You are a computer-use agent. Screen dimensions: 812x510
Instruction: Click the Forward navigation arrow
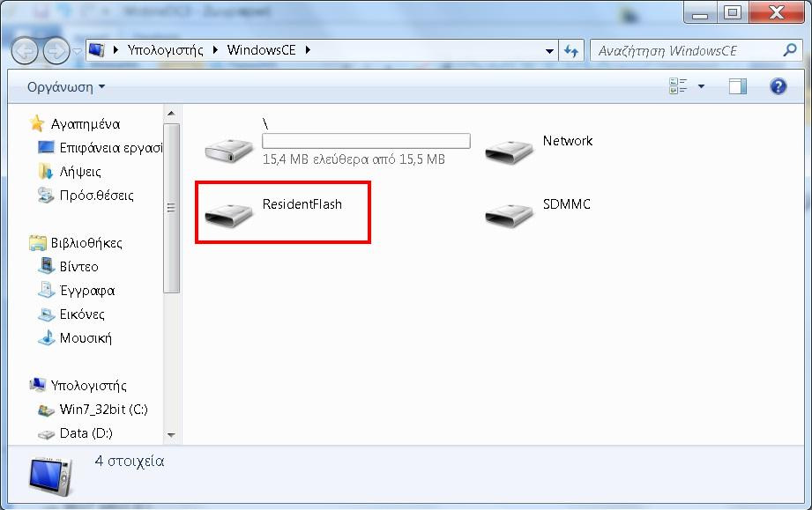click(56, 51)
